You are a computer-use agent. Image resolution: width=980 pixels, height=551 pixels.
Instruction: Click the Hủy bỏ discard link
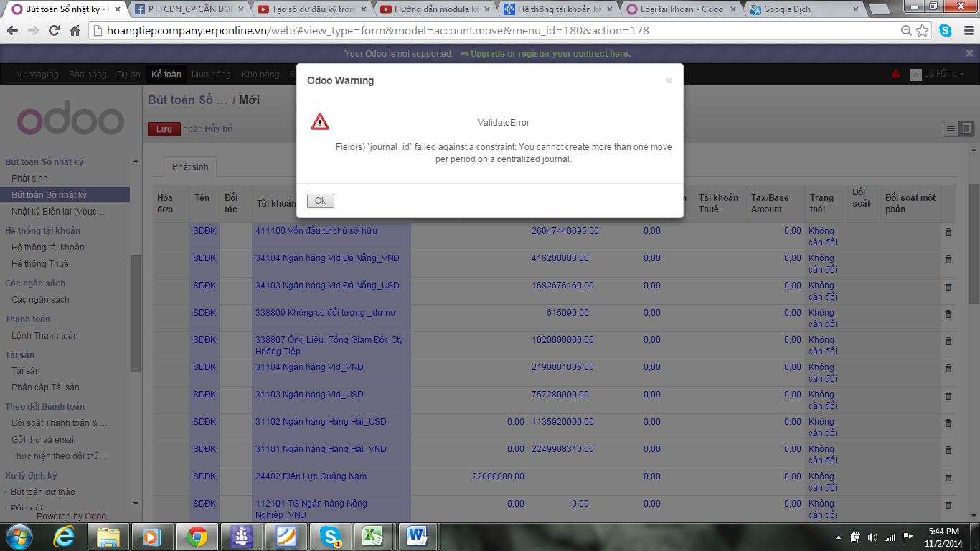click(x=219, y=129)
